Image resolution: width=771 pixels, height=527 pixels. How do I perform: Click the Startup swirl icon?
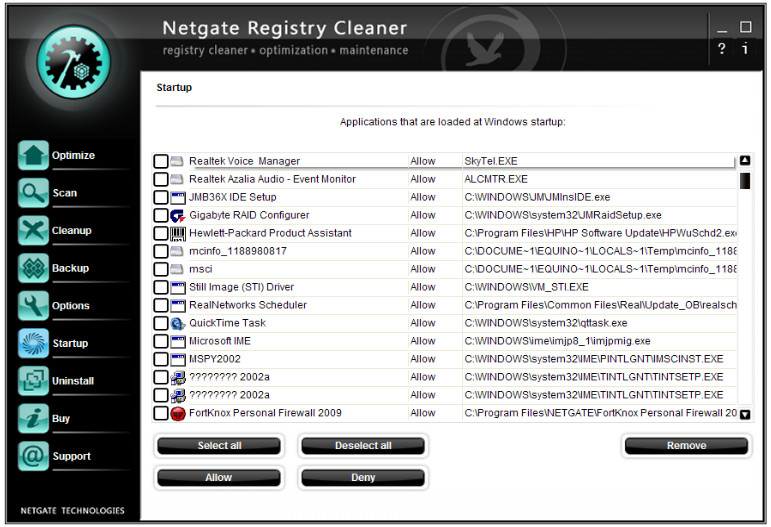click(33, 343)
